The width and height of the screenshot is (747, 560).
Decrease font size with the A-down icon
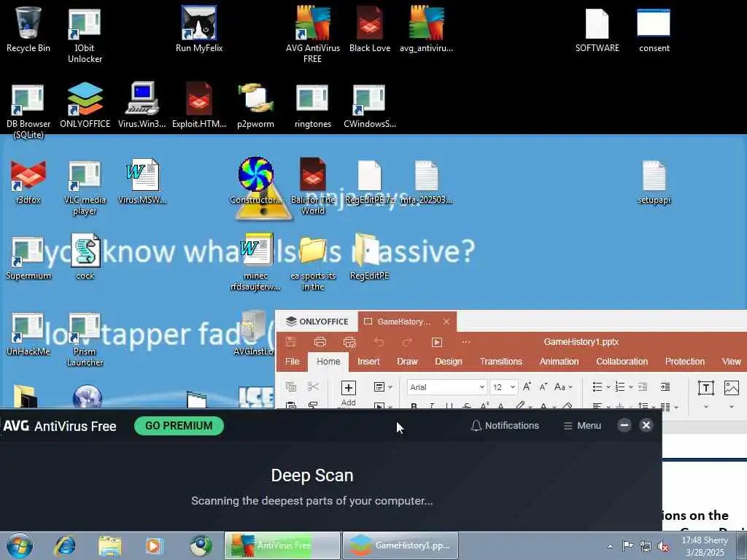point(543,386)
